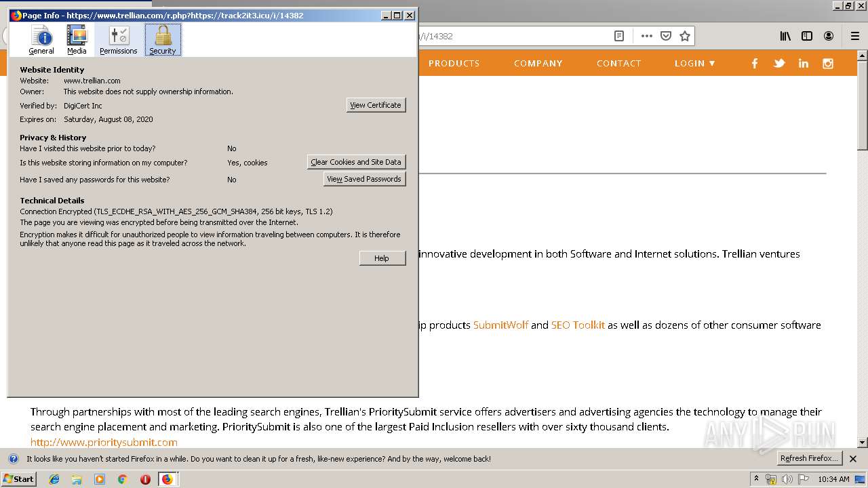This screenshot has height=488, width=868.
Task: Toggle the sidebar icon in Firefox toolbar
Action: (x=807, y=36)
